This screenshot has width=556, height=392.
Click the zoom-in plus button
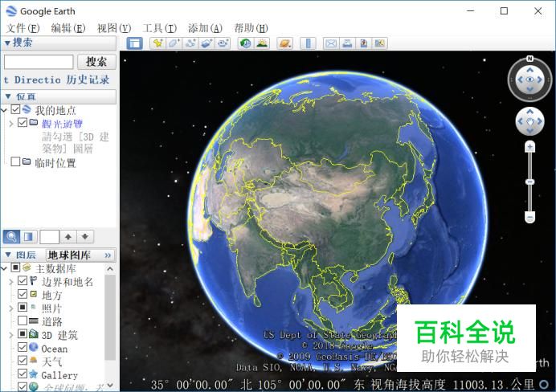[x=529, y=147]
